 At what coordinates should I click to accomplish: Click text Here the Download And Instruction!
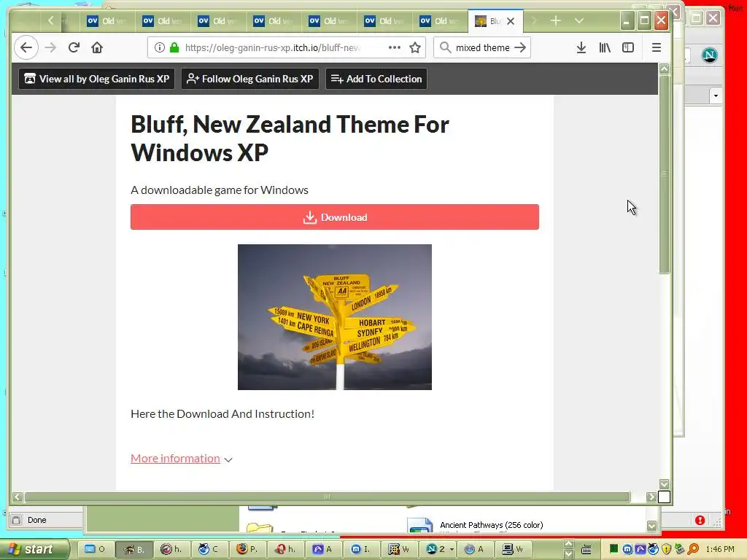tap(222, 414)
